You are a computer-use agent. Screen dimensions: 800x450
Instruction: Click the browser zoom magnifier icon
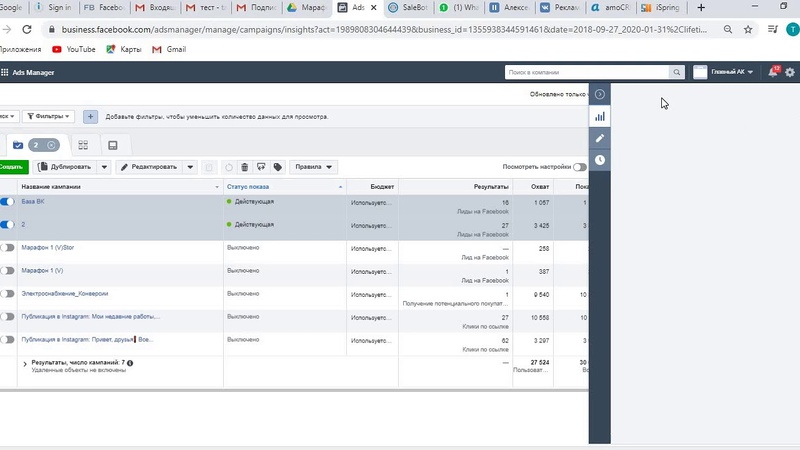click(x=728, y=30)
